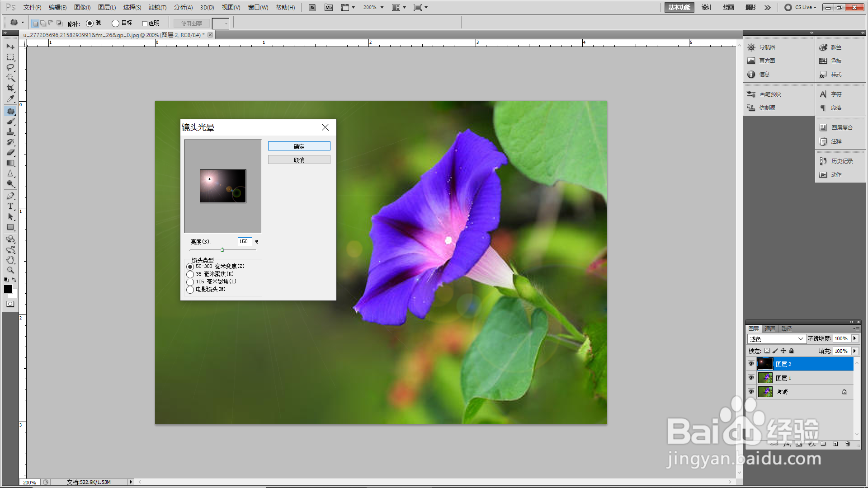
Task: Select the Zoom tool in toolbox
Action: (x=10, y=270)
